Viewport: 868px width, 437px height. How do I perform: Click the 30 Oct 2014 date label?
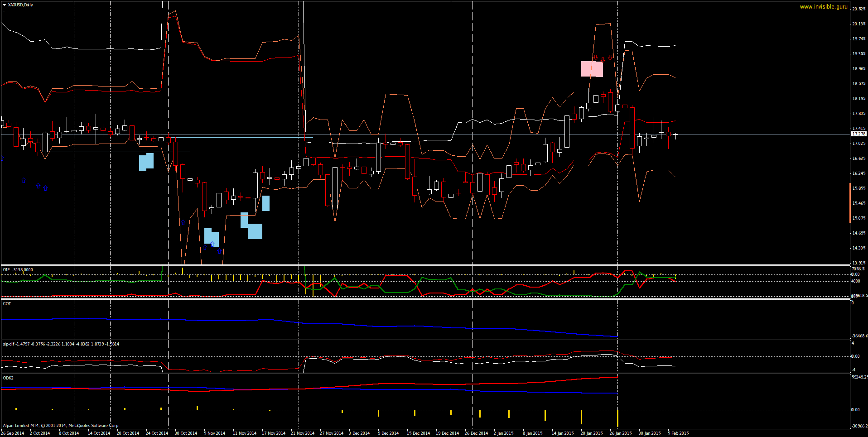186,433
